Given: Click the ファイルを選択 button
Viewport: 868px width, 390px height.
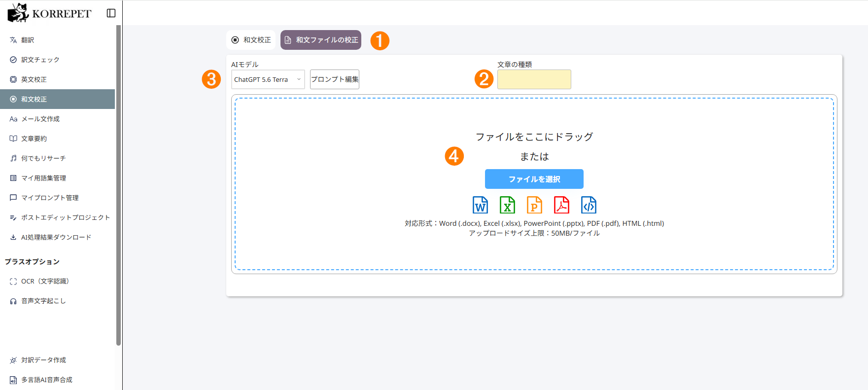Looking at the screenshot, I should pyautogui.click(x=534, y=179).
